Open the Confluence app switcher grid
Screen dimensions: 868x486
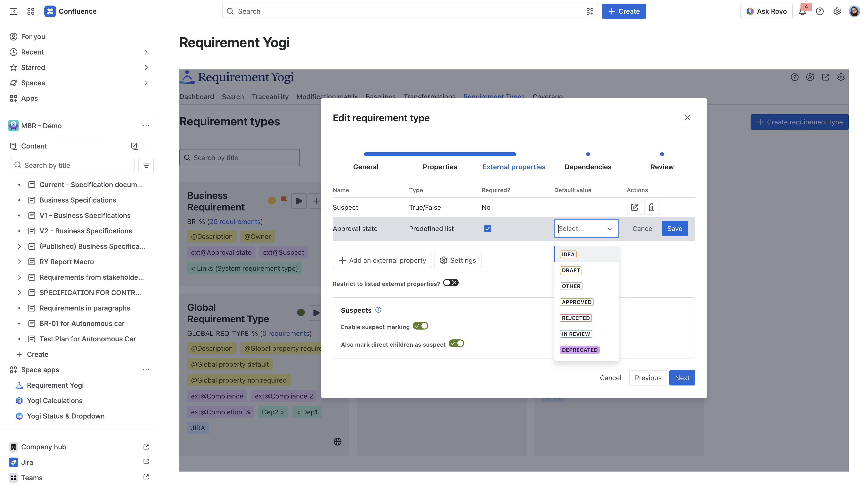pyautogui.click(x=31, y=12)
